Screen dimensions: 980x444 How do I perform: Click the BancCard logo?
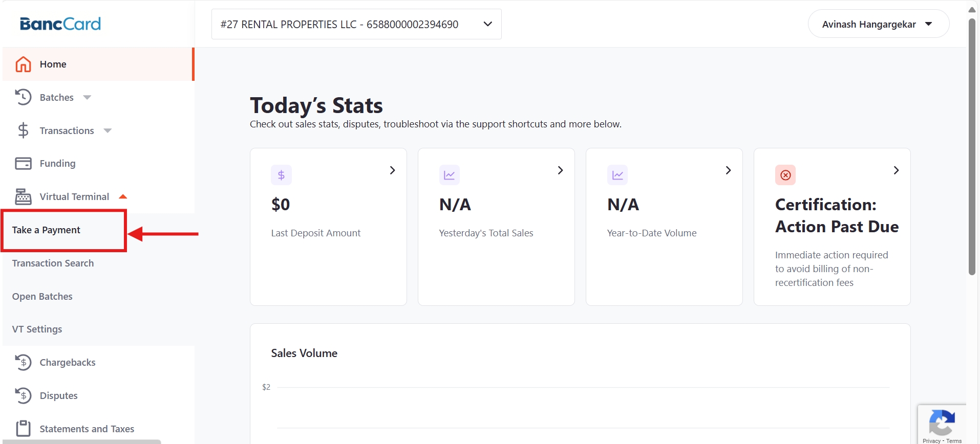(x=60, y=24)
